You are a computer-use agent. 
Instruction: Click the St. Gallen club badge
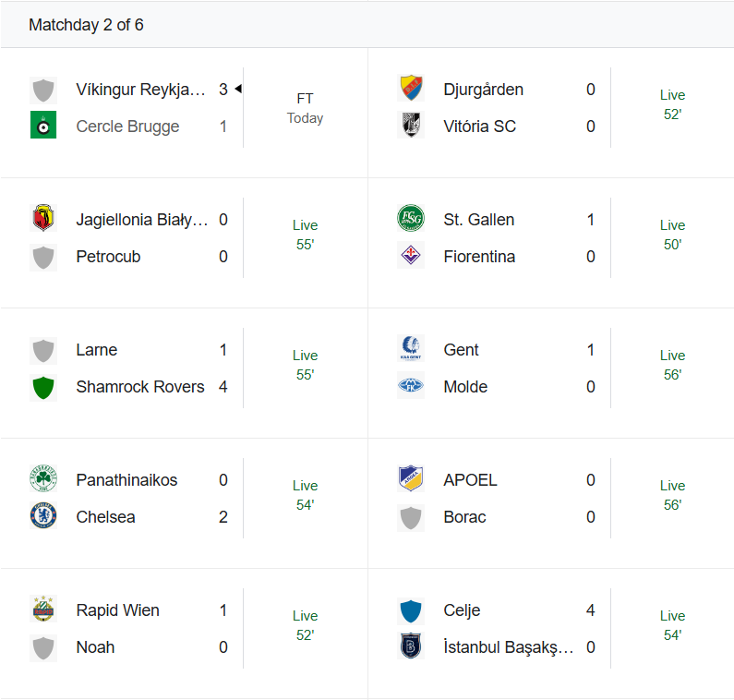[411, 219]
